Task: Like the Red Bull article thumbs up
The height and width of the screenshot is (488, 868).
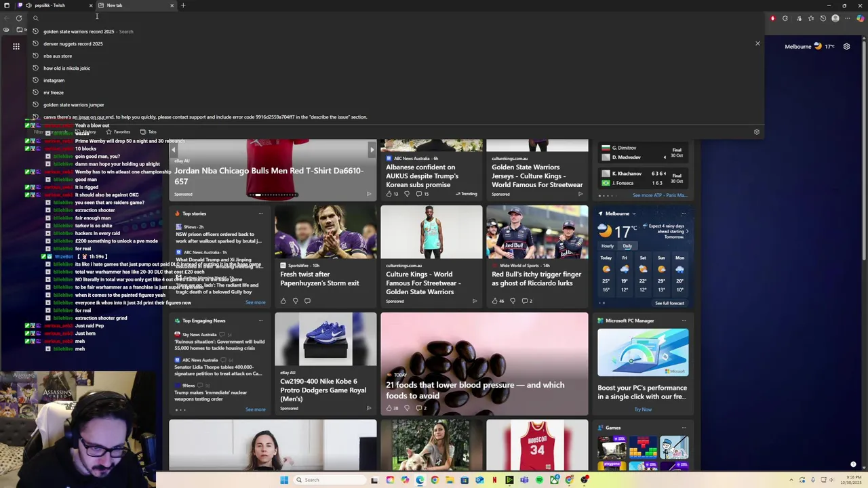Action: click(x=494, y=301)
